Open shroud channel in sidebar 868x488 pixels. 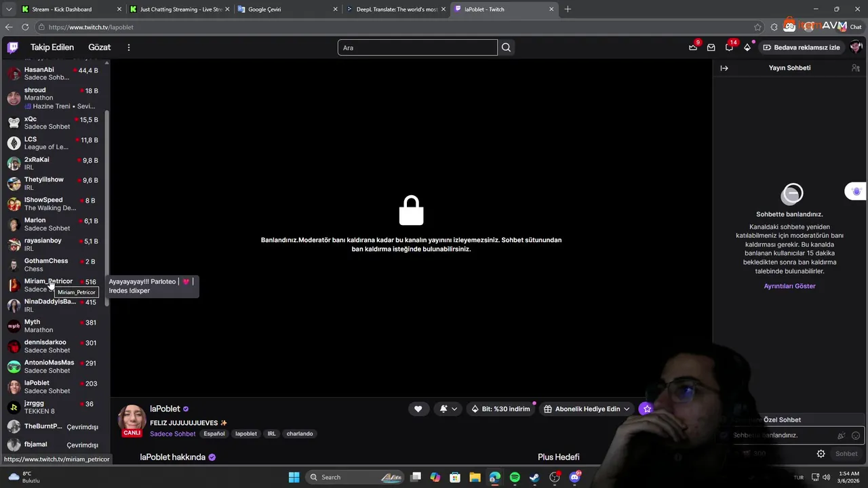[x=54, y=98]
